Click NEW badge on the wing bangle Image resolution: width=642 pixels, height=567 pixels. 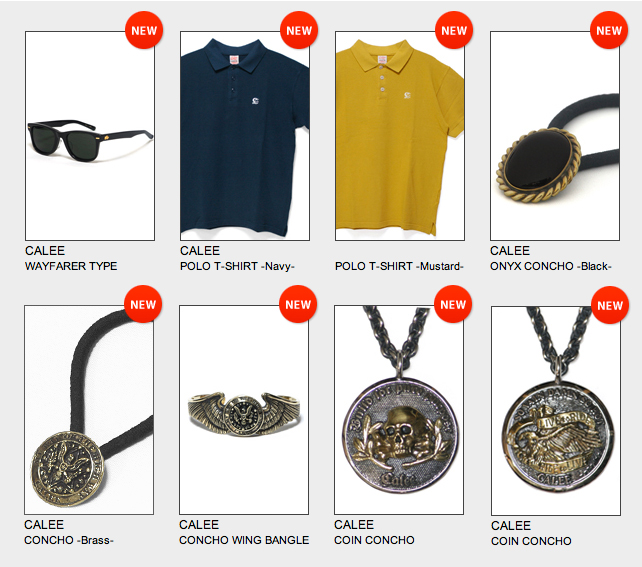[x=298, y=304]
